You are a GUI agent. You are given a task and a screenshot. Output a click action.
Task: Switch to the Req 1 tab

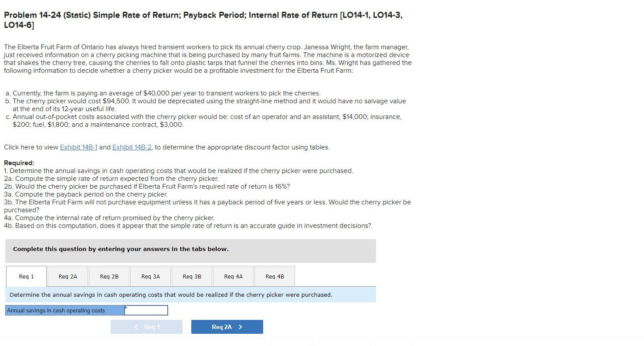(x=26, y=276)
